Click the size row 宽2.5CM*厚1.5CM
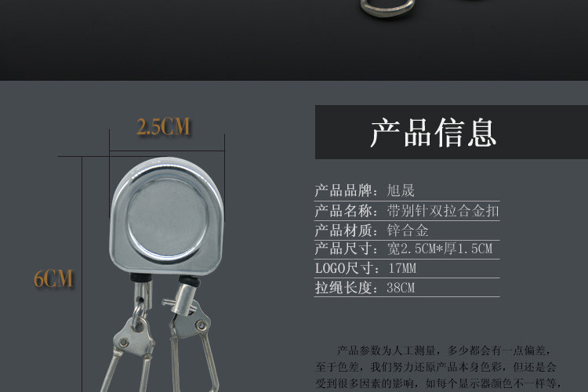Image resolution: width=588 pixels, height=392 pixels. pyautogui.click(x=407, y=249)
